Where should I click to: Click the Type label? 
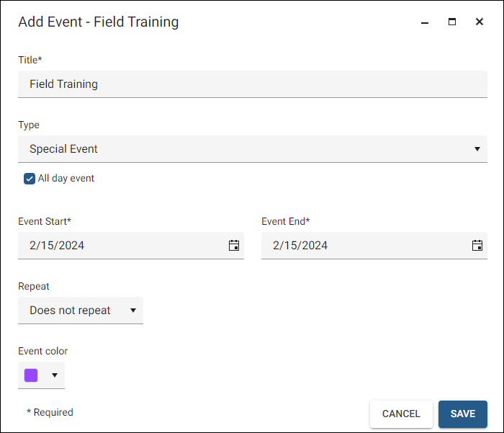[x=29, y=125]
